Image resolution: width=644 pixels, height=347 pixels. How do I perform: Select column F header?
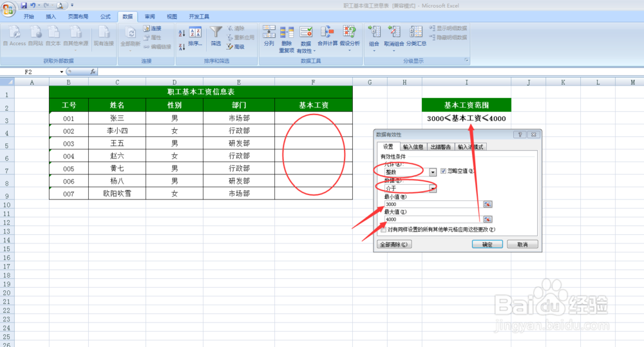click(314, 82)
